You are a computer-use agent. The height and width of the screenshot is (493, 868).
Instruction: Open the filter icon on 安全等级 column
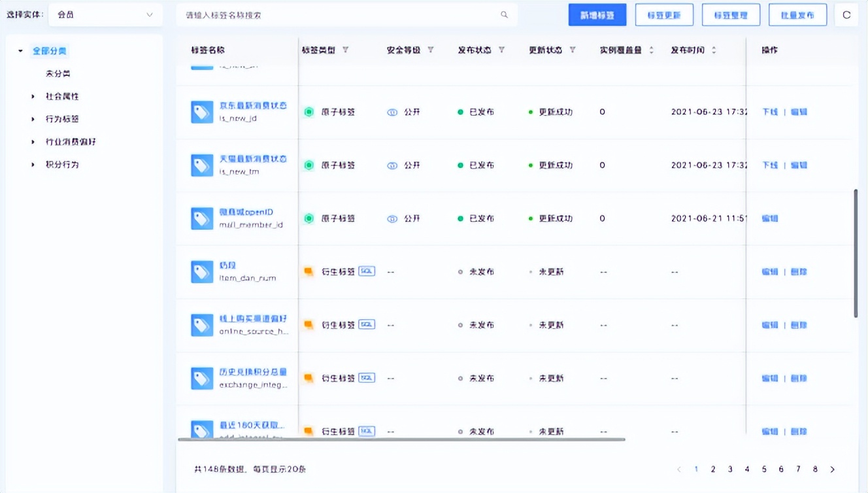click(x=430, y=49)
